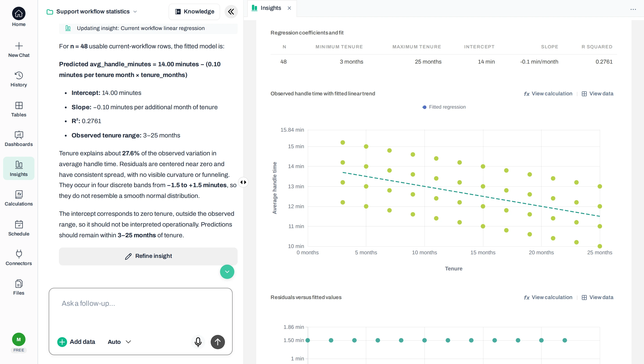Open the History section
The height and width of the screenshot is (364, 644).
click(x=19, y=79)
